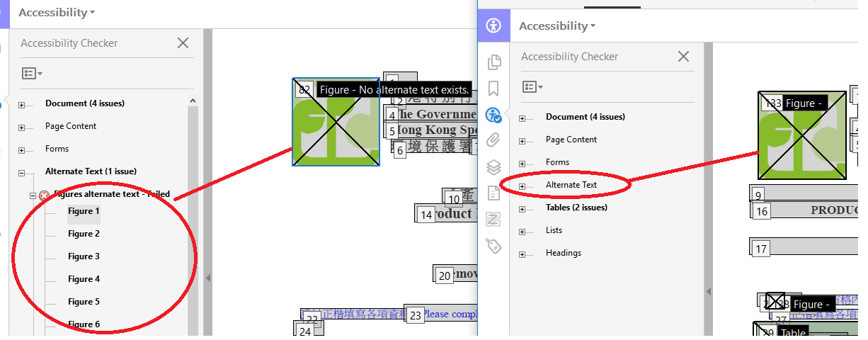Viewport: 868px width, 340px height.
Task: Open the Accessibility dropdown beside the purple icon
Action: point(557,26)
